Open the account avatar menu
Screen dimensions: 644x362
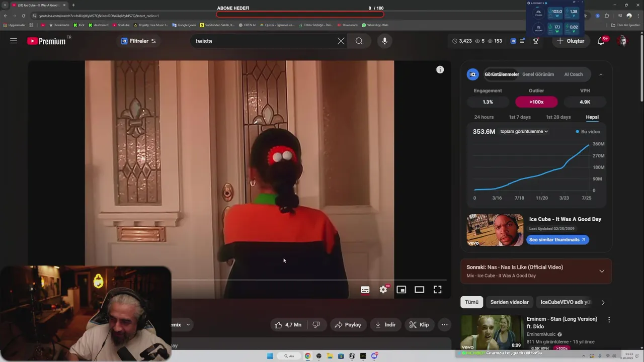[x=622, y=41]
